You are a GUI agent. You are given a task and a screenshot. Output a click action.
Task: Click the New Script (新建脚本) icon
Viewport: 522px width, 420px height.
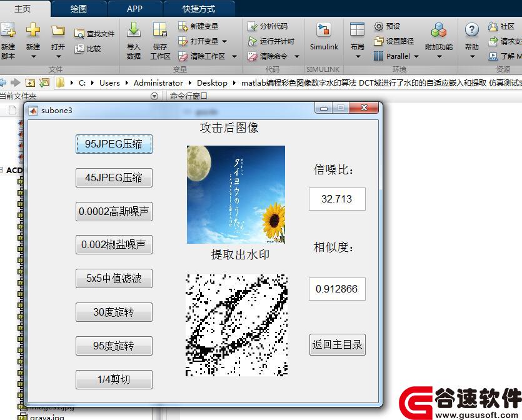tap(8, 30)
